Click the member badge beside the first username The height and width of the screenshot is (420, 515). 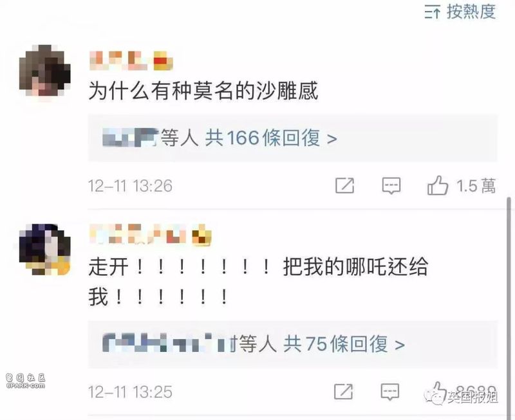coord(164,60)
